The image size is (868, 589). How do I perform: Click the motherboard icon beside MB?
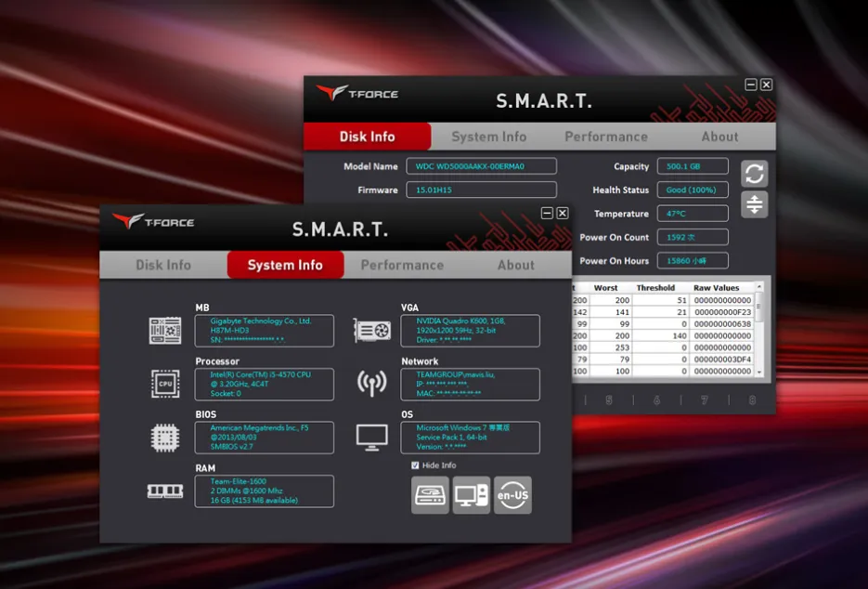coord(165,331)
